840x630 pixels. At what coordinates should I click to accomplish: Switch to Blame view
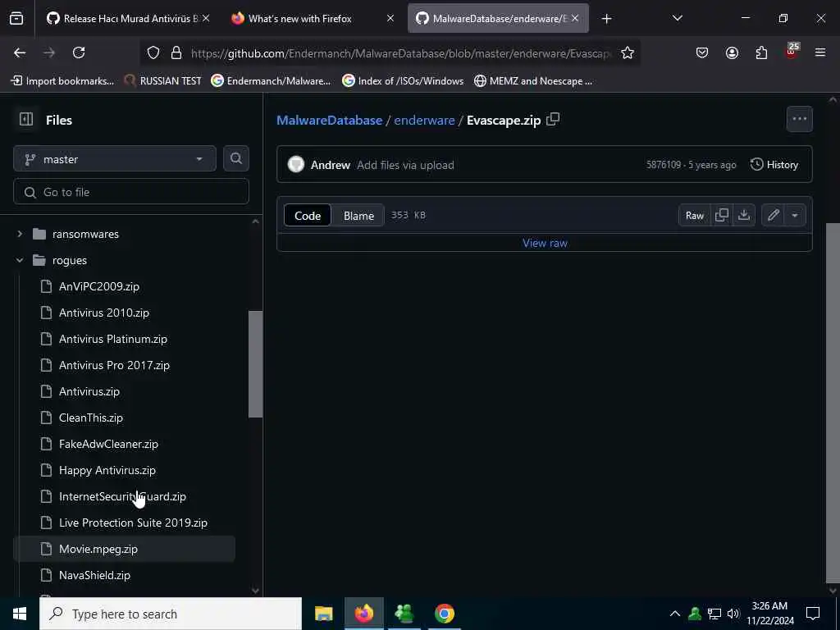pyautogui.click(x=358, y=216)
